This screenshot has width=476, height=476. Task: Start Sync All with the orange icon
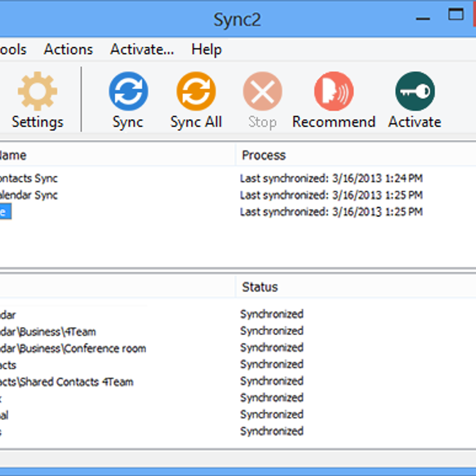[196, 92]
